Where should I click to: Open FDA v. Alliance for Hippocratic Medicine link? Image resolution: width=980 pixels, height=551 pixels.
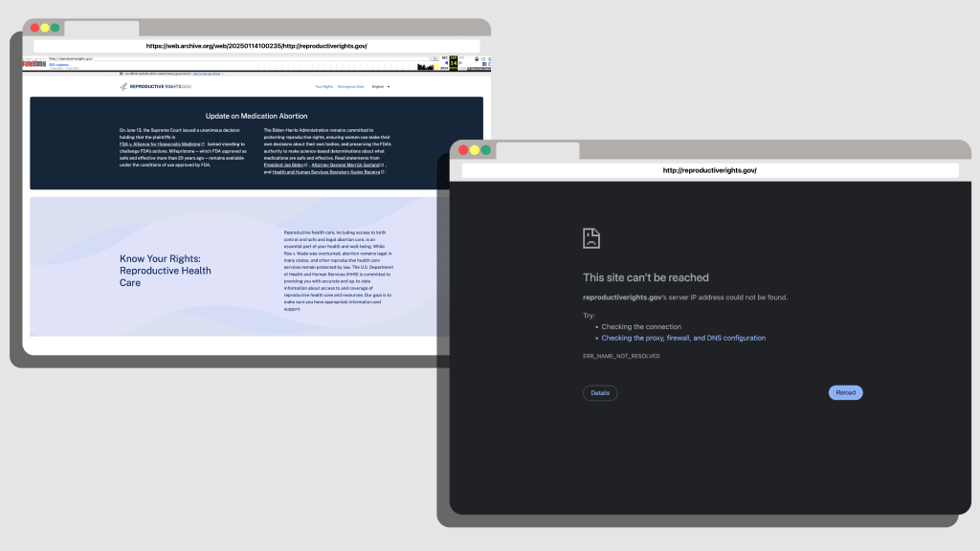(156, 143)
